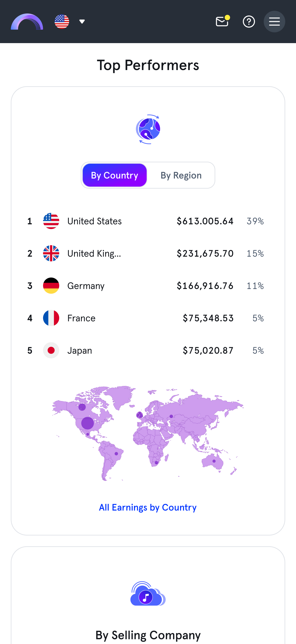Image resolution: width=296 pixels, height=644 pixels.
Task: Select the United States earnings row
Action: (x=148, y=221)
